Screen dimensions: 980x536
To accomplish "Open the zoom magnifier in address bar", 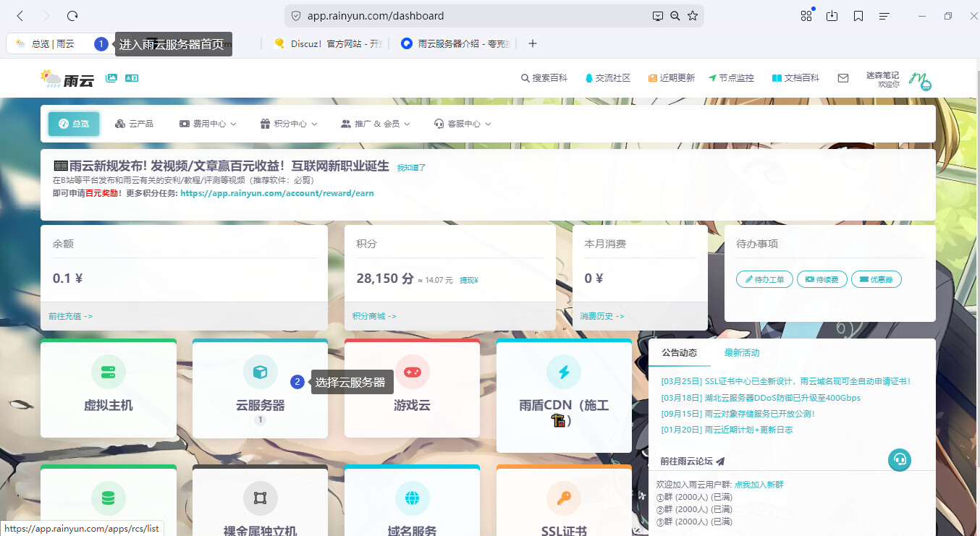I will (675, 15).
